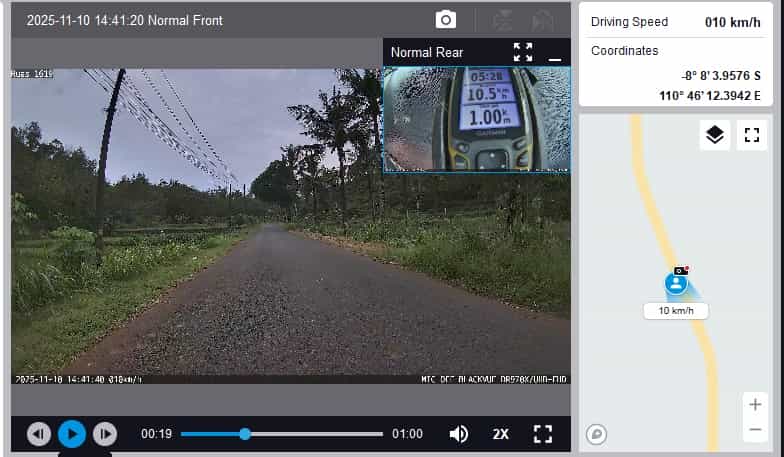Step forward to the next frame
Viewport: 784px width, 457px height.
(x=104, y=434)
